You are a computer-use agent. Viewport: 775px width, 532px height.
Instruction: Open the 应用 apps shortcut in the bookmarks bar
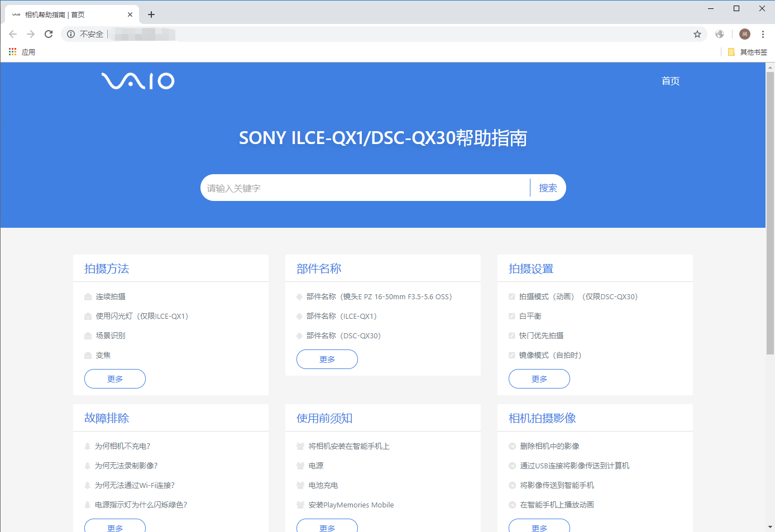[22, 52]
